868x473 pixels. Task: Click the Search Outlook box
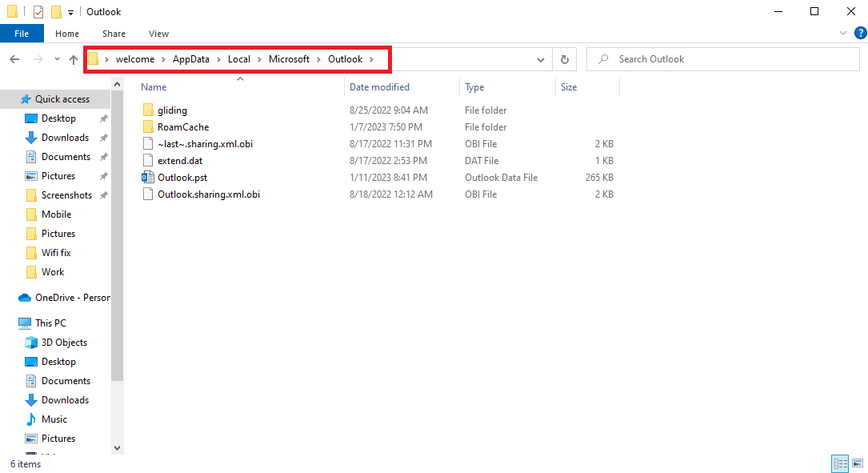coord(722,59)
